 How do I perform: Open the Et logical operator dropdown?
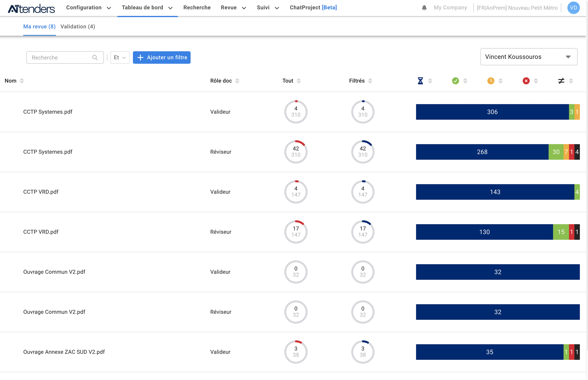(120, 58)
